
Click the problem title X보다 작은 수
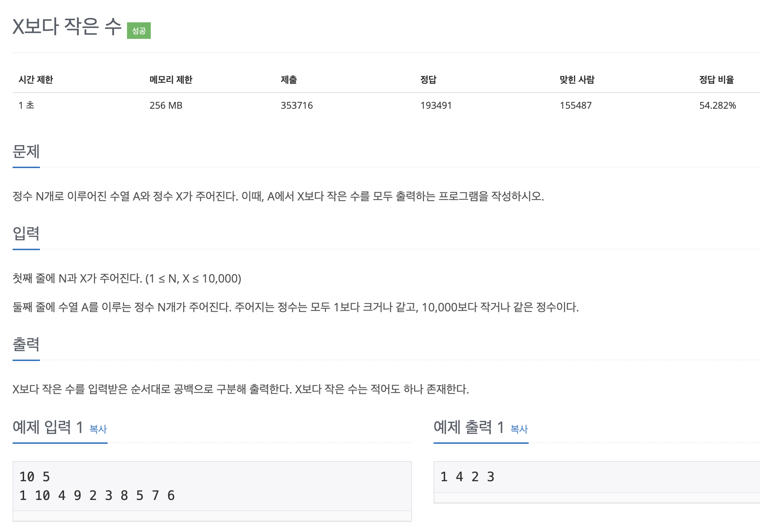click(67, 26)
